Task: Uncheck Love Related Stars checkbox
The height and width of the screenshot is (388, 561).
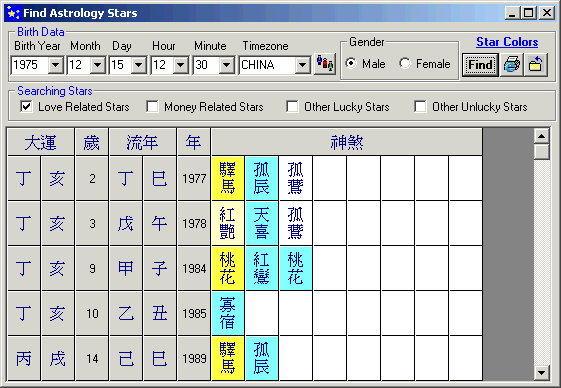Action: pyautogui.click(x=26, y=106)
